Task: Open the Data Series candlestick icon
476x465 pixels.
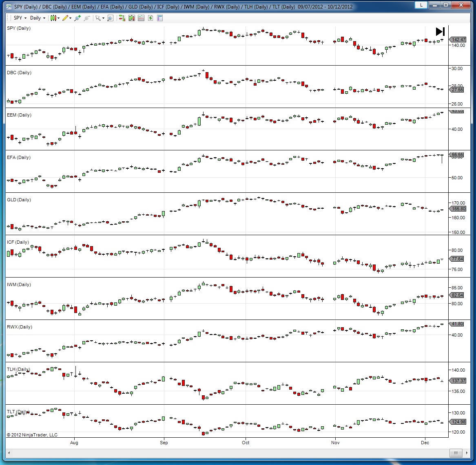Action: click(131, 18)
